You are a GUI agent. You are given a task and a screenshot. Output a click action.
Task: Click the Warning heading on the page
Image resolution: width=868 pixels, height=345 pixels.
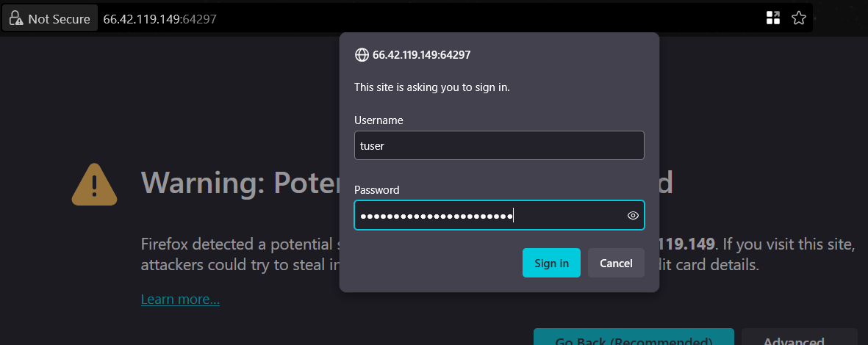pyautogui.click(x=235, y=183)
